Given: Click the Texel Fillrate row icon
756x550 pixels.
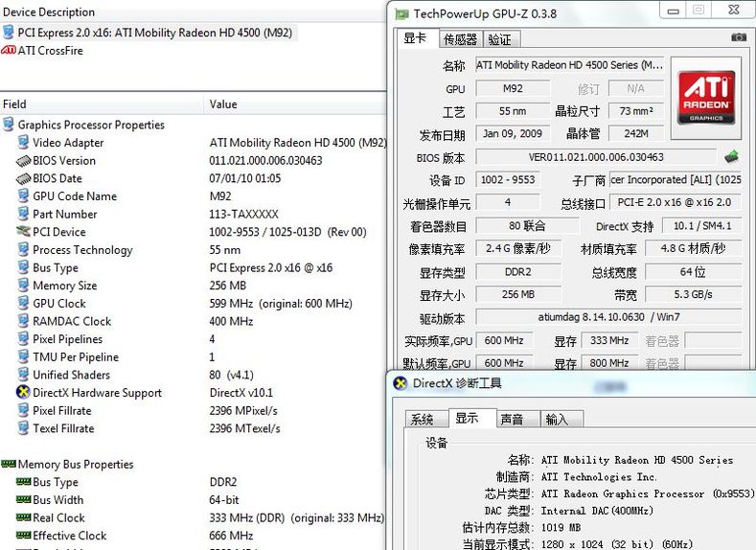Looking at the screenshot, I should [x=23, y=428].
